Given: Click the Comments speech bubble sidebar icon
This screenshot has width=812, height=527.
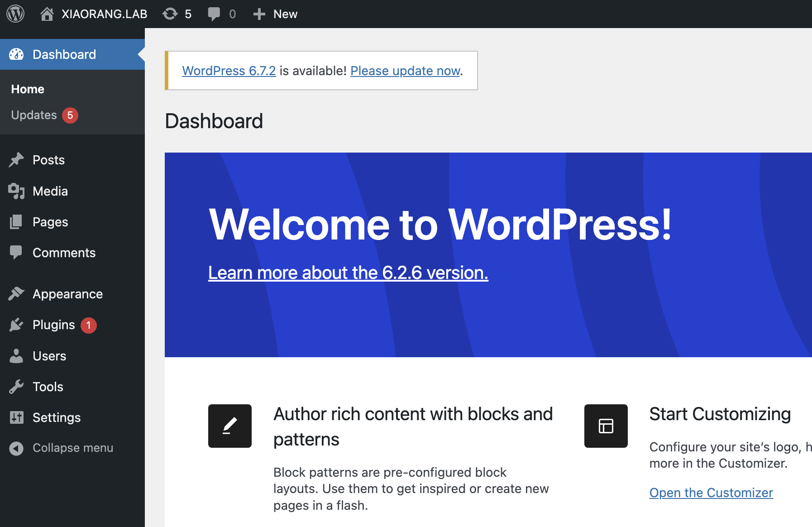Looking at the screenshot, I should pos(16,253).
